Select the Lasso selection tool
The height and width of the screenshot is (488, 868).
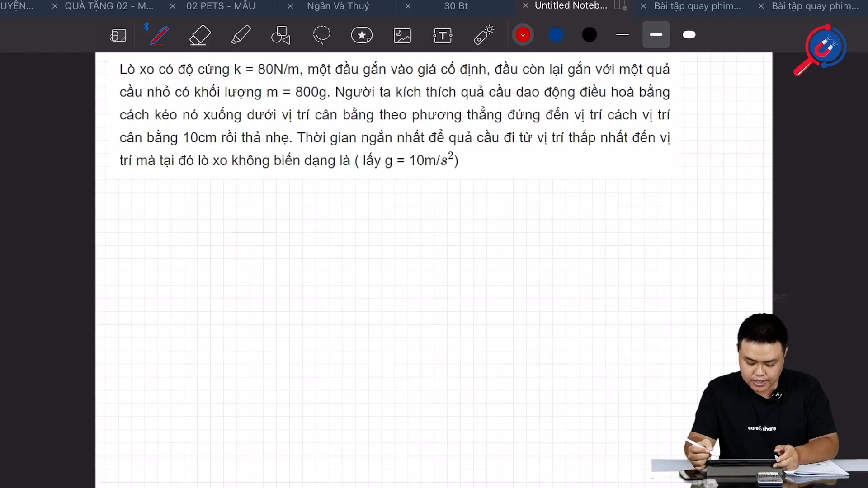(x=321, y=35)
